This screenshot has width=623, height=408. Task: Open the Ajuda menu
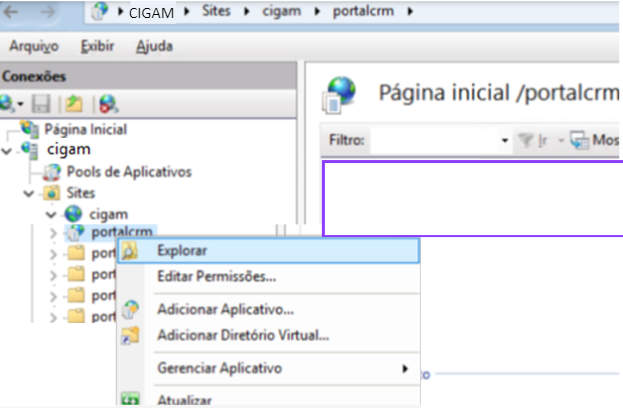155,46
